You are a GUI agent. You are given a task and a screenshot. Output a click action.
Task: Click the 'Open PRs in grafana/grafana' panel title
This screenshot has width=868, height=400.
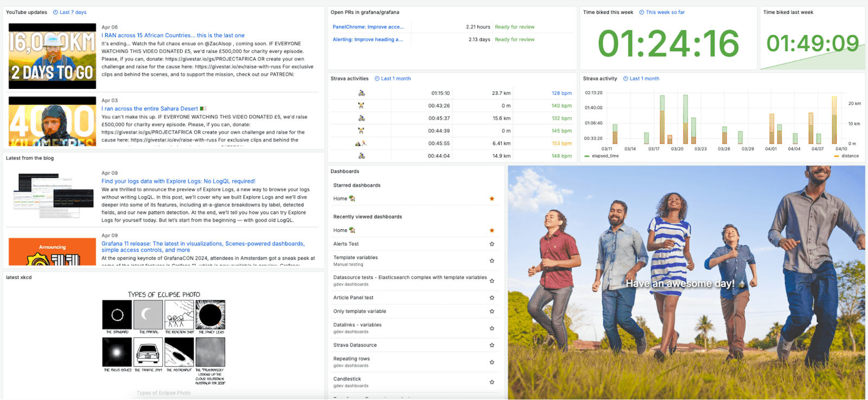click(365, 12)
